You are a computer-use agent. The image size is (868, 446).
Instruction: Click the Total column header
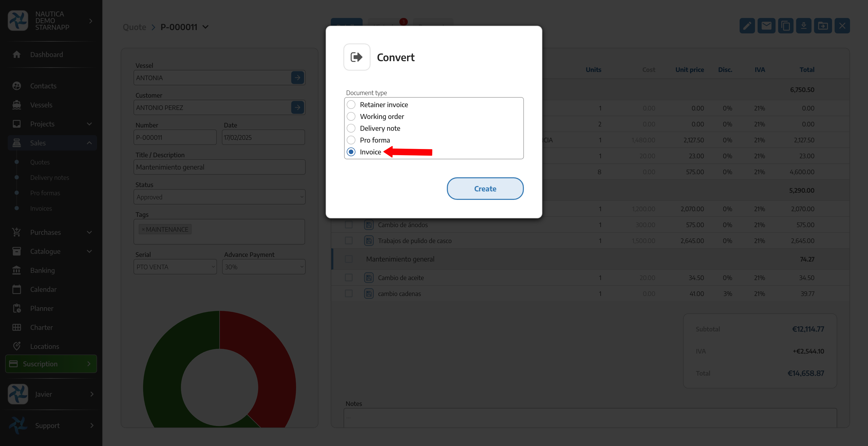[807, 69]
